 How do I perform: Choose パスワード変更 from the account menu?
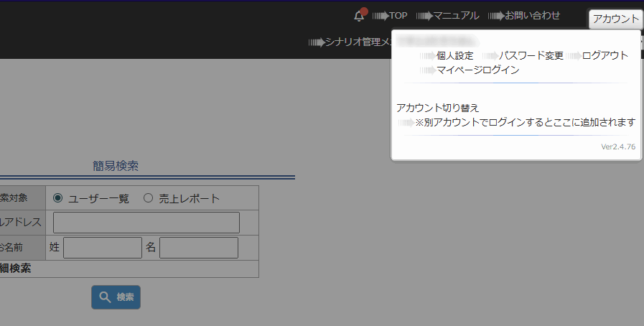point(531,55)
